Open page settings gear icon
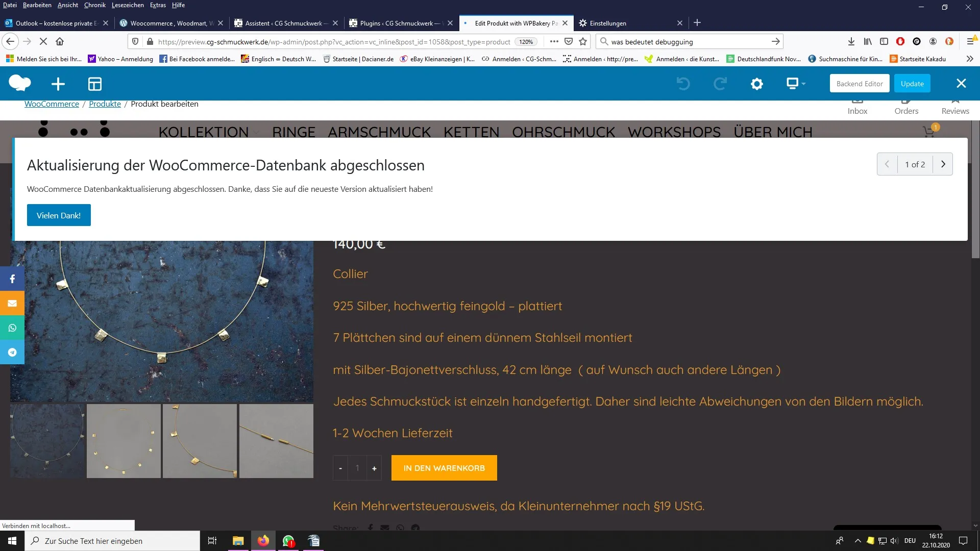 (757, 84)
